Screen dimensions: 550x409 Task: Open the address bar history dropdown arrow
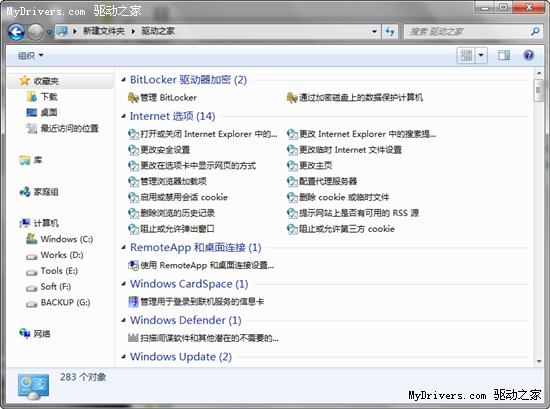(374, 32)
